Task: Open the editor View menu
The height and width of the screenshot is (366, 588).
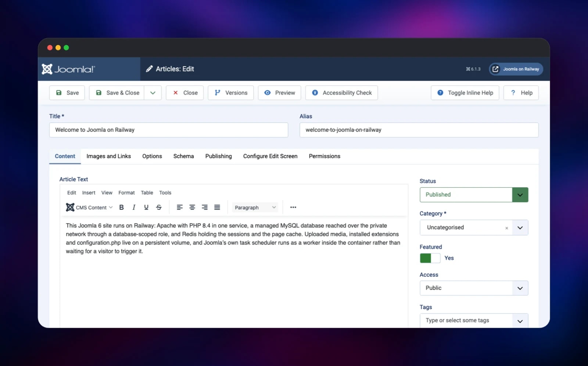Action: click(x=107, y=193)
